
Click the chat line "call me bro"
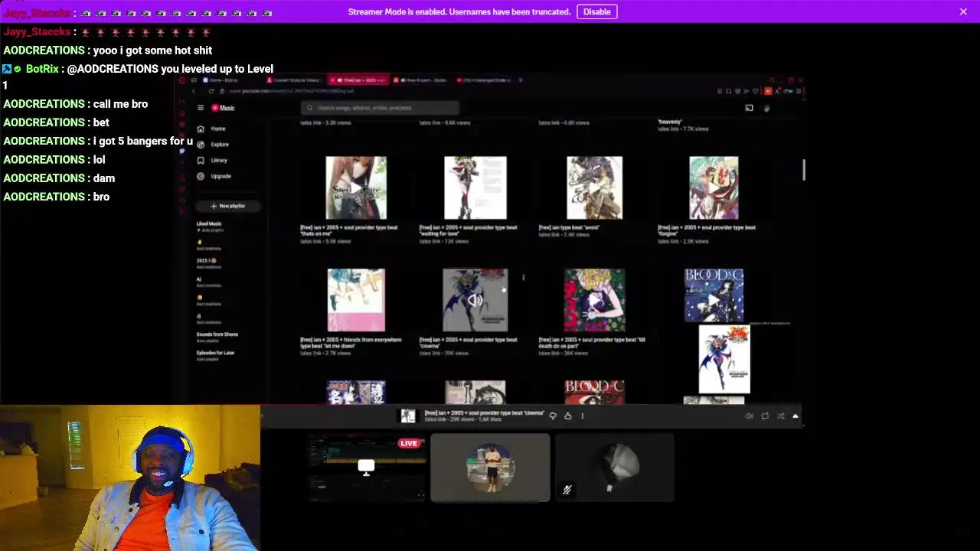120,104
